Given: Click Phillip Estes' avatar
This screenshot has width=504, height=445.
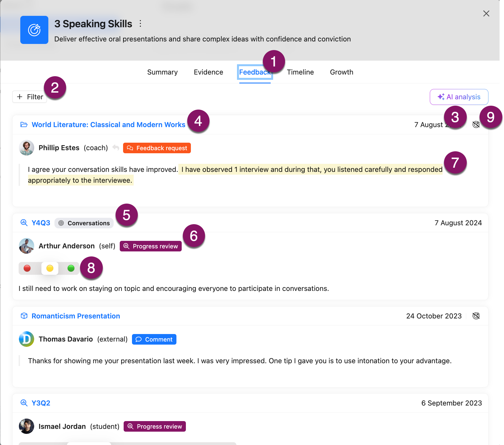Looking at the screenshot, I should [26, 148].
